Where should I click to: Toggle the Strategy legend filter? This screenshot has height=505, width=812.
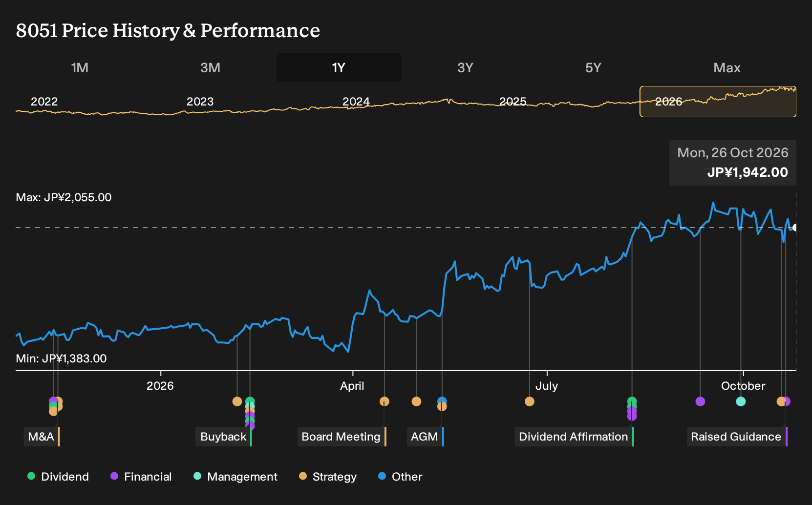(x=328, y=477)
